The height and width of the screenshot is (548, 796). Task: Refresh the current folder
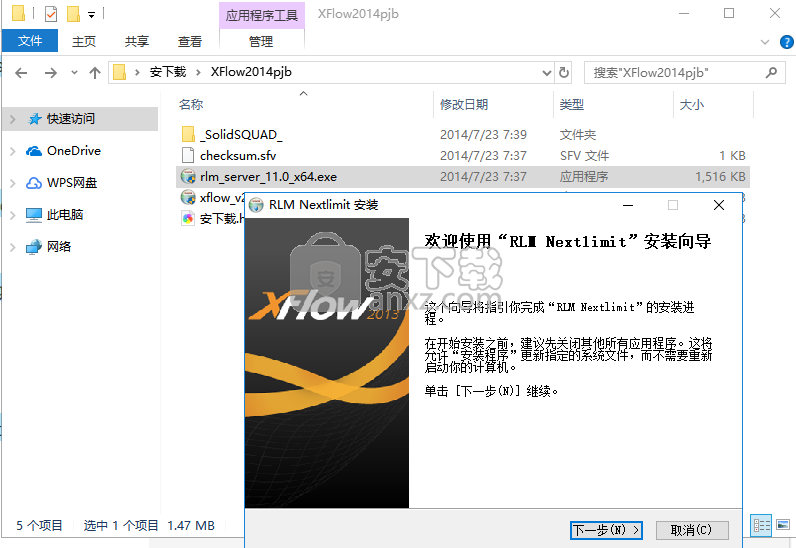point(563,73)
